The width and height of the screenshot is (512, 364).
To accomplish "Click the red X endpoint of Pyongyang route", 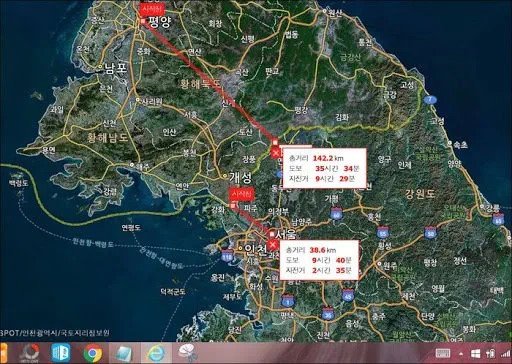I will click(276, 153).
